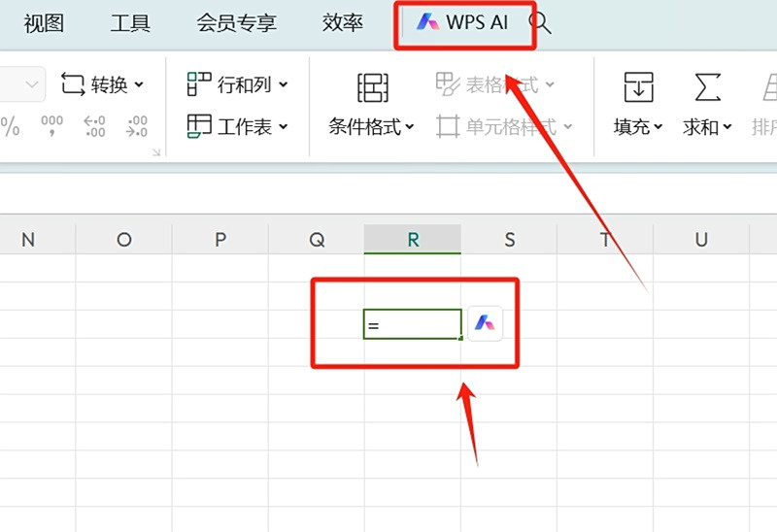The height and width of the screenshot is (532, 777).
Task: Open the 单元格样式 dropdown
Action: point(504,127)
